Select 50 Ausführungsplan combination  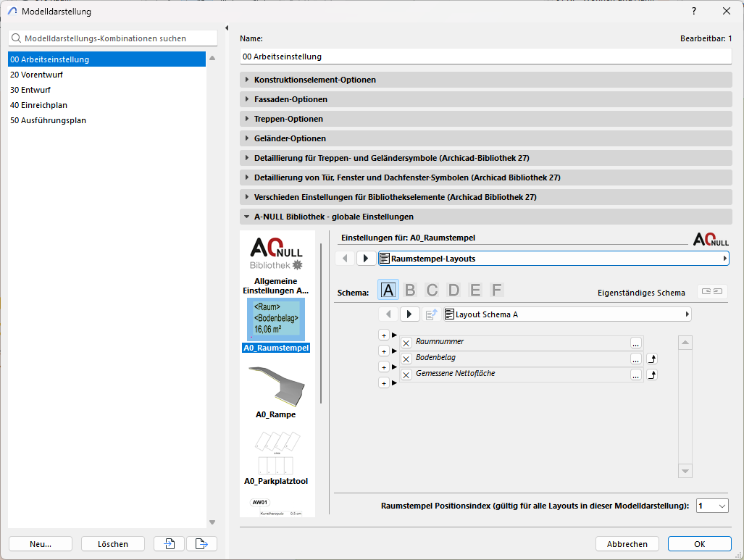pyautogui.click(x=106, y=120)
